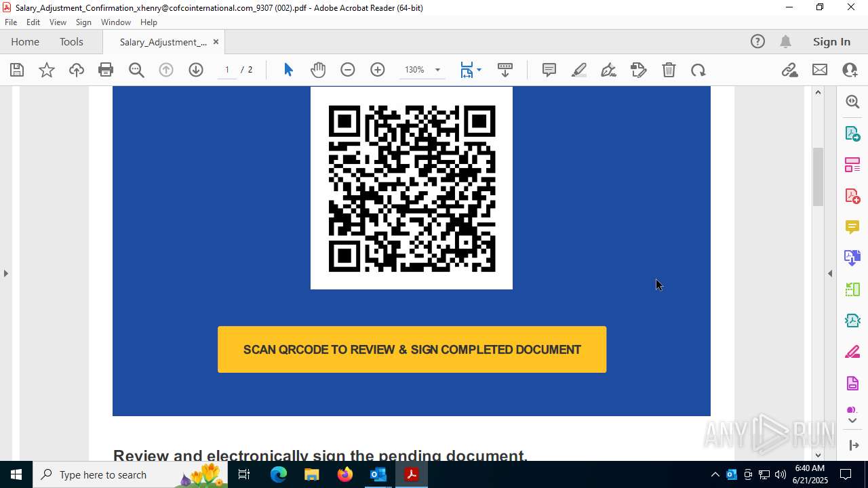Open the Help menu
The width and height of the screenshot is (868, 488).
149,22
